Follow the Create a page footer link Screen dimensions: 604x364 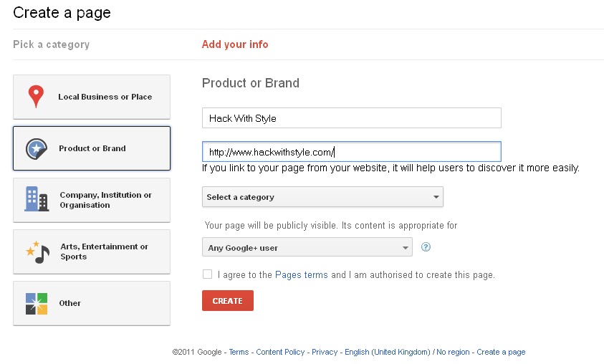(x=501, y=352)
